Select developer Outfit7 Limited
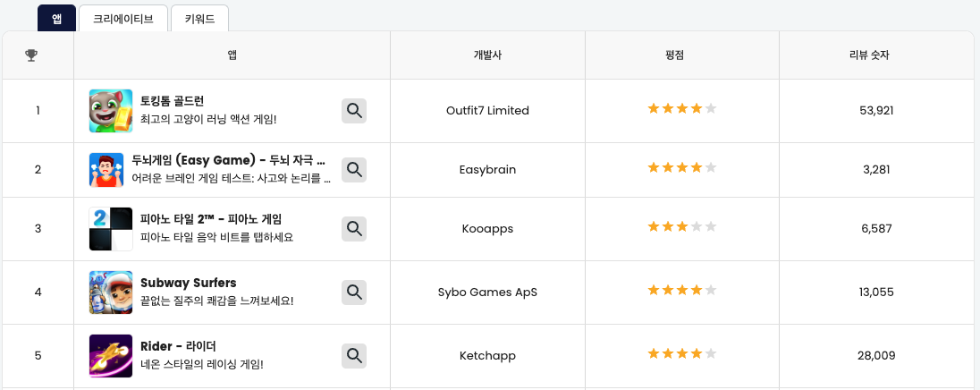 point(487,111)
